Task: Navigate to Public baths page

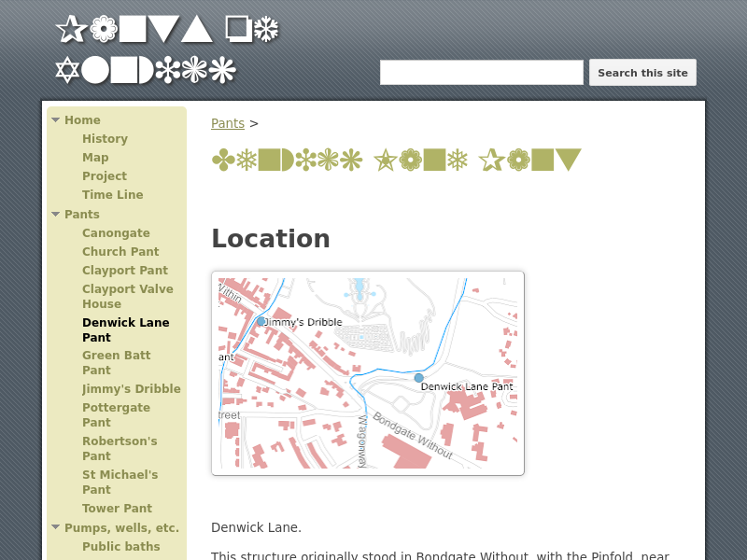Action: click(120, 547)
